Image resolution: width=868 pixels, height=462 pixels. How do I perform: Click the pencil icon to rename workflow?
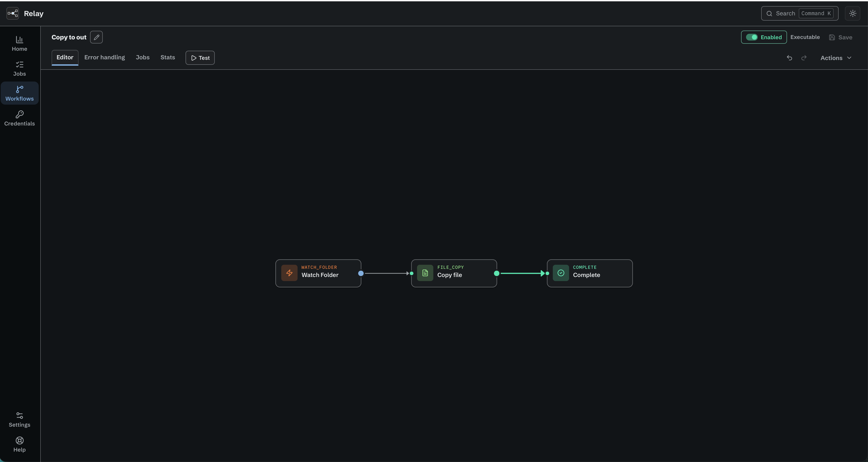96,37
